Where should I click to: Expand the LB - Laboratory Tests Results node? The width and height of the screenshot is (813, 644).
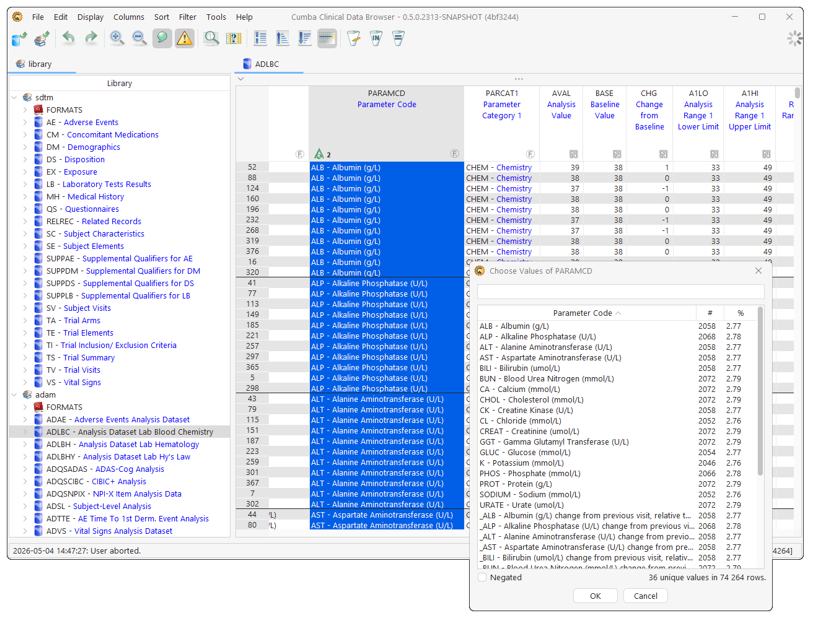pos(25,184)
